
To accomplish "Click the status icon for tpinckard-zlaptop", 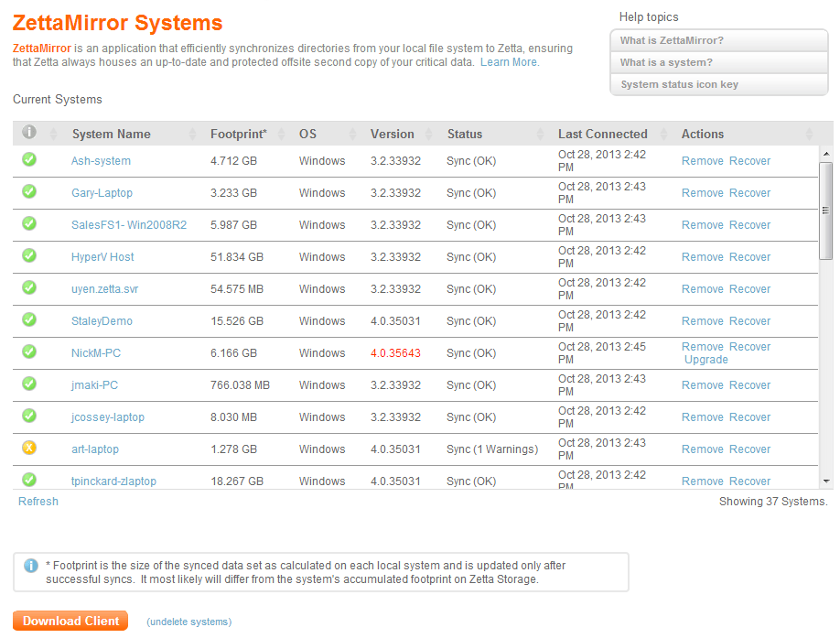I will 29,480.
